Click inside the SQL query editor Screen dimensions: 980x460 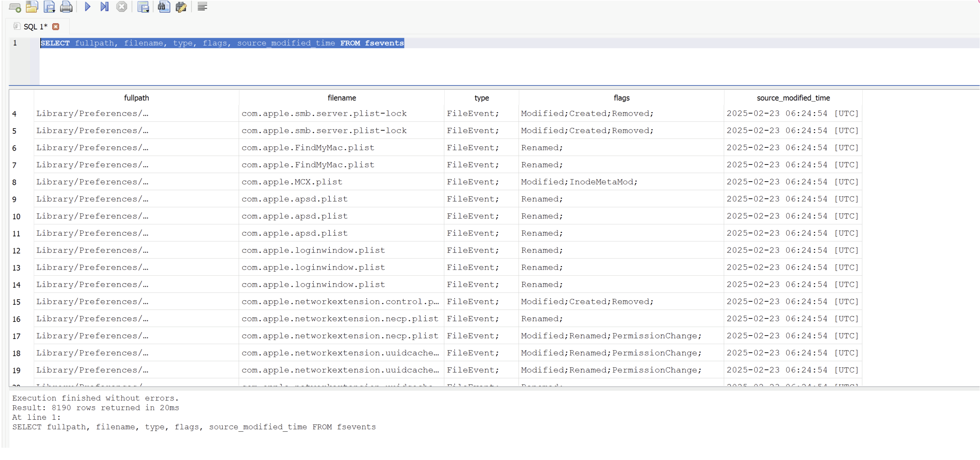coord(456,63)
